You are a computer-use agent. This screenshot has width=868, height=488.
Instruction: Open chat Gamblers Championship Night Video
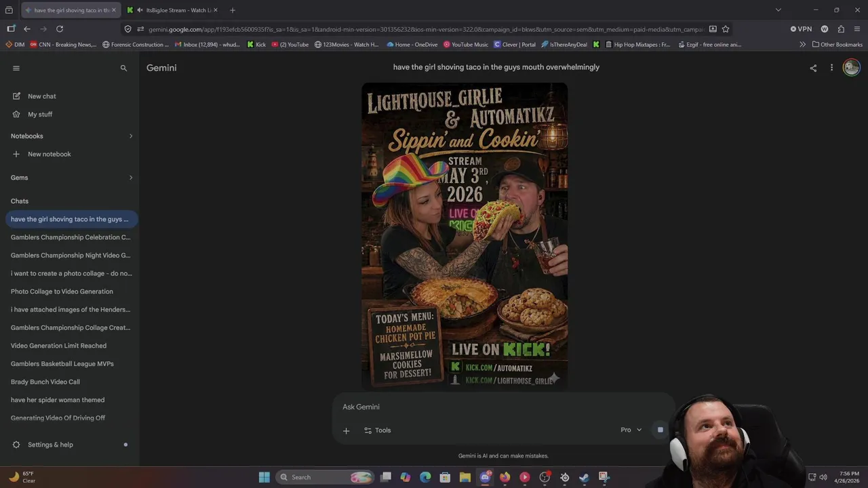click(71, 256)
